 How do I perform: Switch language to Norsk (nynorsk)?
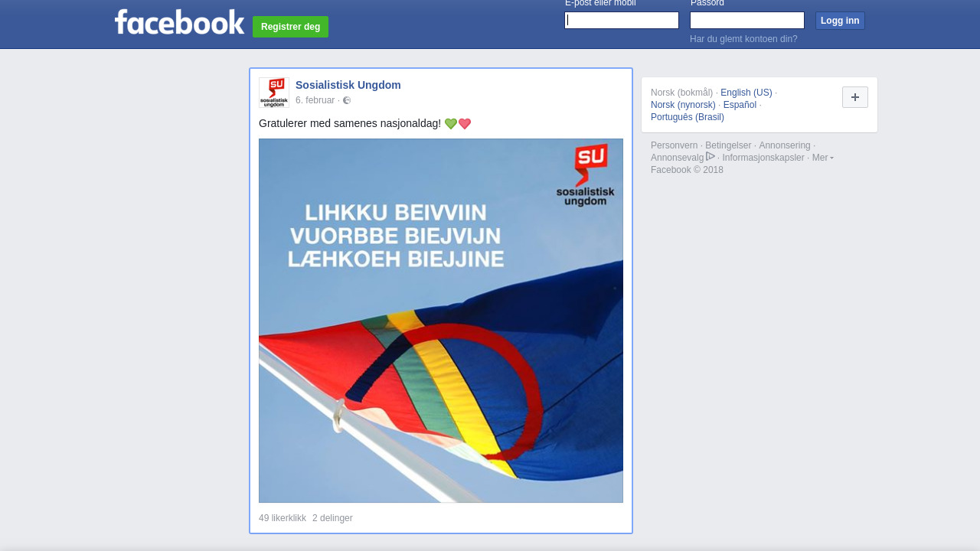click(x=683, y=105)
